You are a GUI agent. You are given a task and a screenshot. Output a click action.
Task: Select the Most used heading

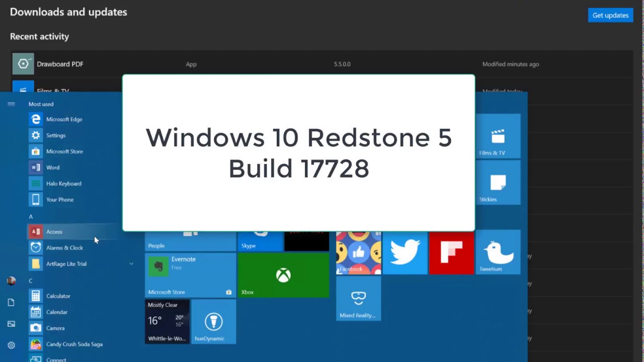click(41, 104)
